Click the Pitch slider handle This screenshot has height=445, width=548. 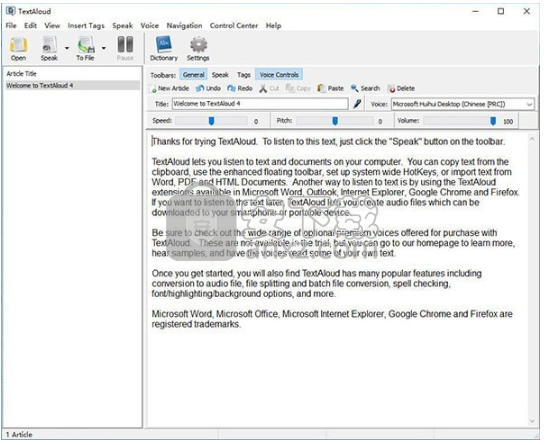(x=335, y=121)
